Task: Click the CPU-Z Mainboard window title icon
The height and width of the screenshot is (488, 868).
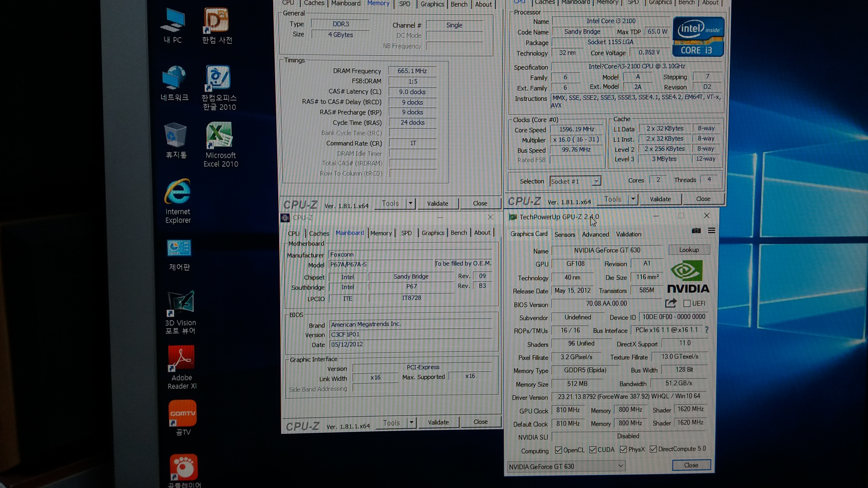Action: [285, 218]
